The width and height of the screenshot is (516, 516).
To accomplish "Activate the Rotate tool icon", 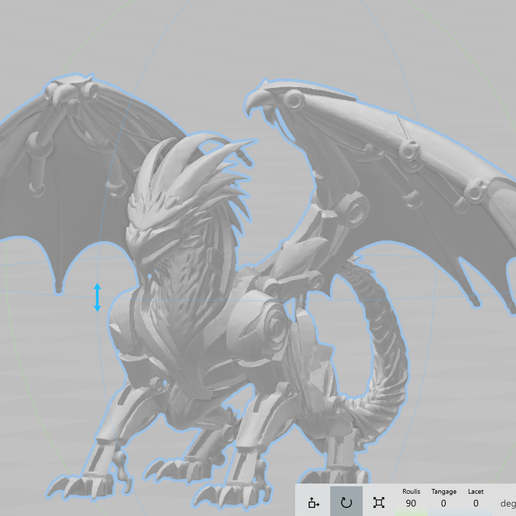I will pos(346,502).
